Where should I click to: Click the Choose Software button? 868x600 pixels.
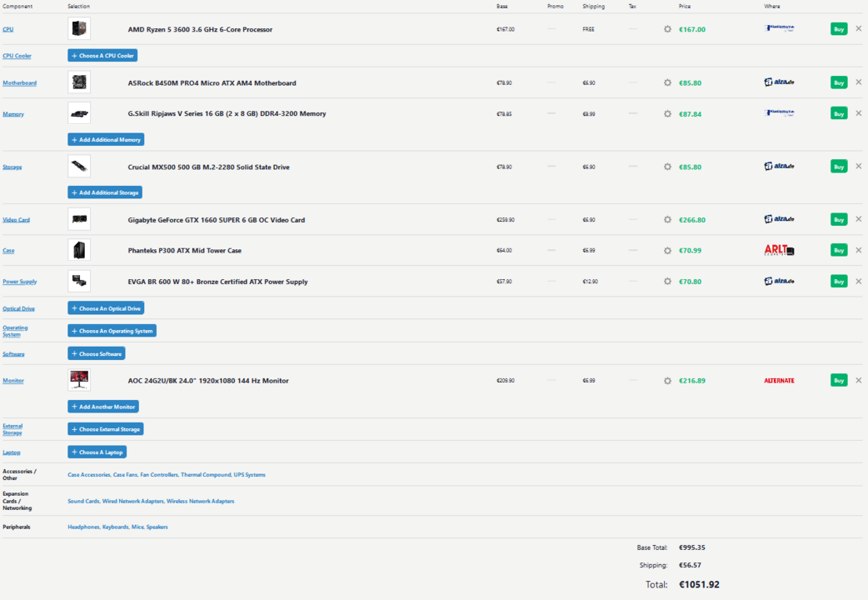(x=97, y=353)
